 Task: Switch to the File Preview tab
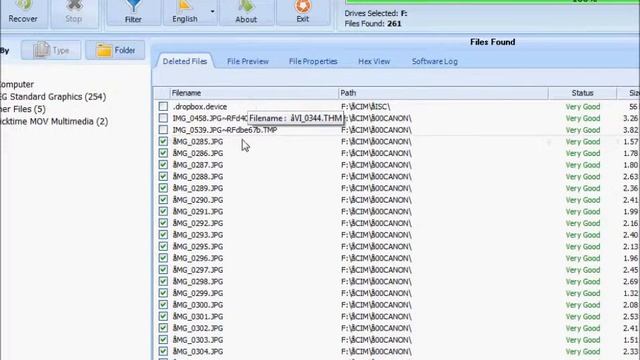(248, 61)
